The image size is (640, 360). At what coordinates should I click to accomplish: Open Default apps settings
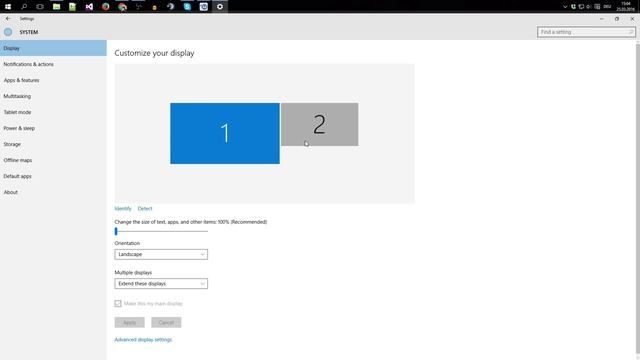[53, 176]
